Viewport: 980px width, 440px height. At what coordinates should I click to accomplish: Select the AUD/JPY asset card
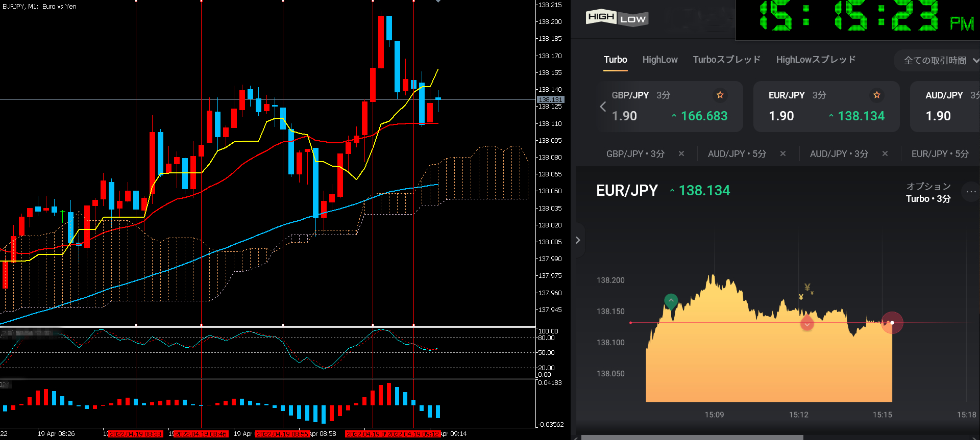[x=944, y=107]
